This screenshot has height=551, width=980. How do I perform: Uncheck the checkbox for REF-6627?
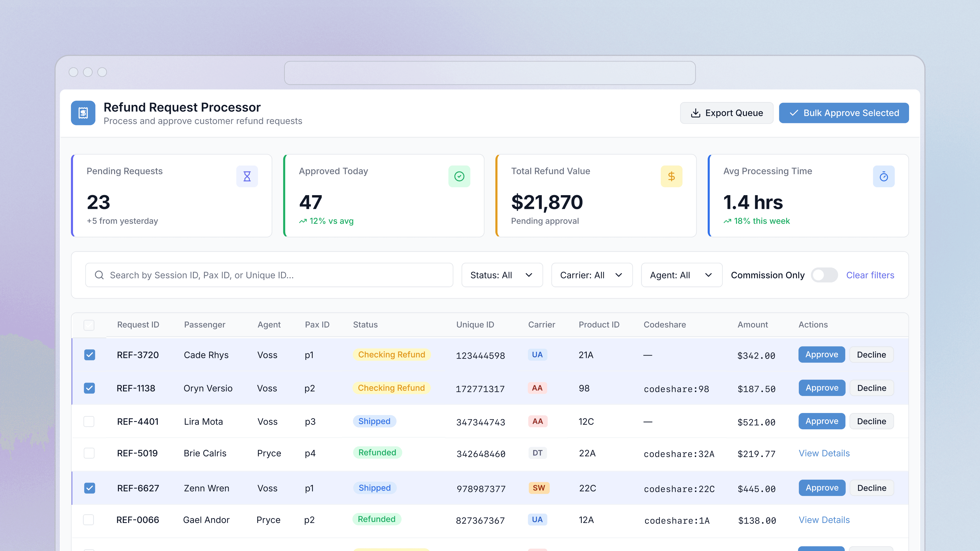(90, 488)
